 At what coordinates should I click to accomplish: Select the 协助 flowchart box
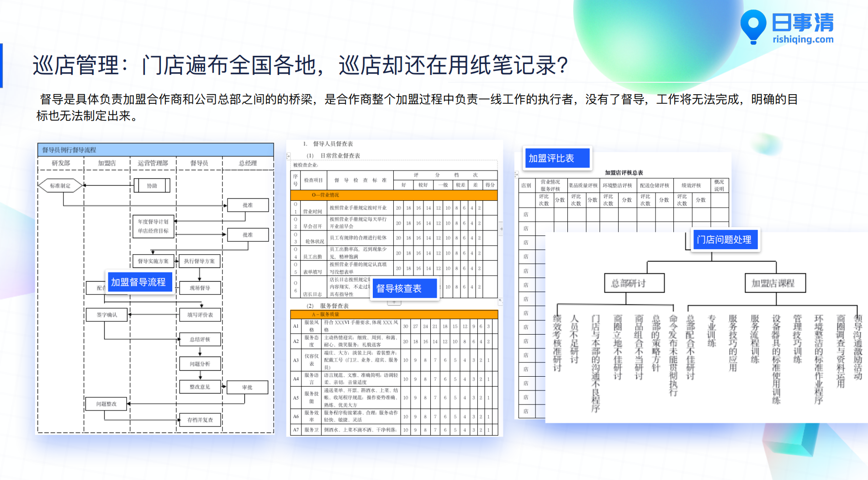coord(152,186)
